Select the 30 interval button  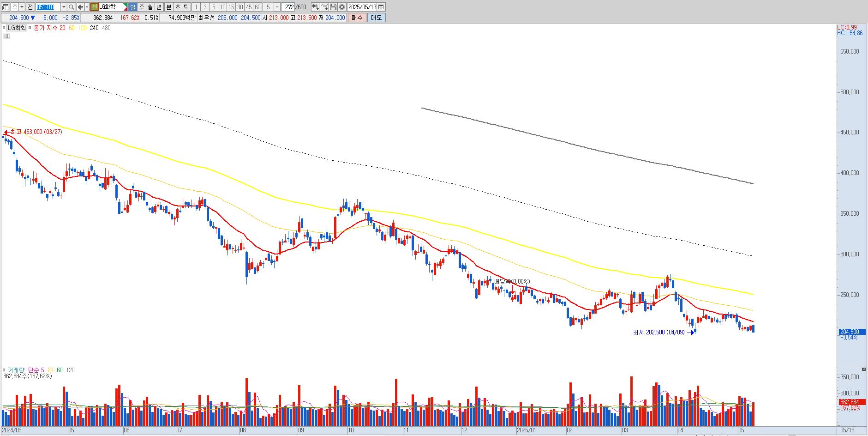coord(240,7)
